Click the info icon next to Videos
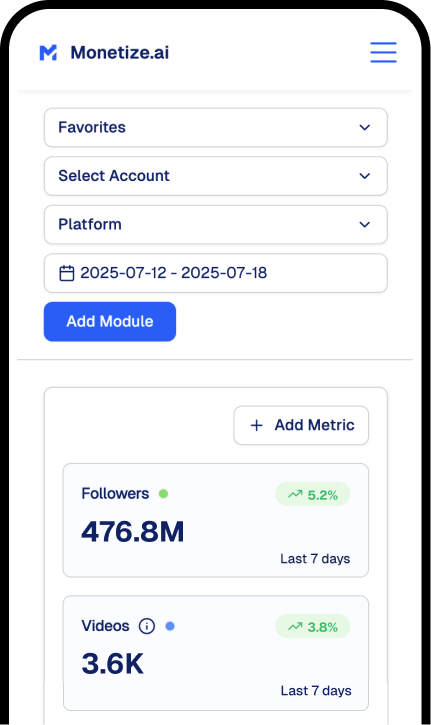This screenshot has width=431, height=725. [147, 626]
